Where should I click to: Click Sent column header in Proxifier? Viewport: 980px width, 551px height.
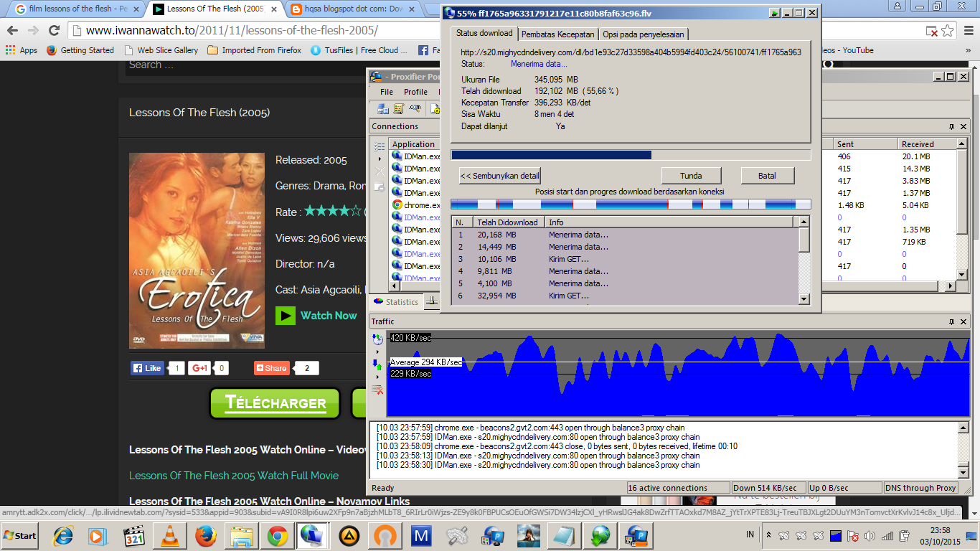866,144
